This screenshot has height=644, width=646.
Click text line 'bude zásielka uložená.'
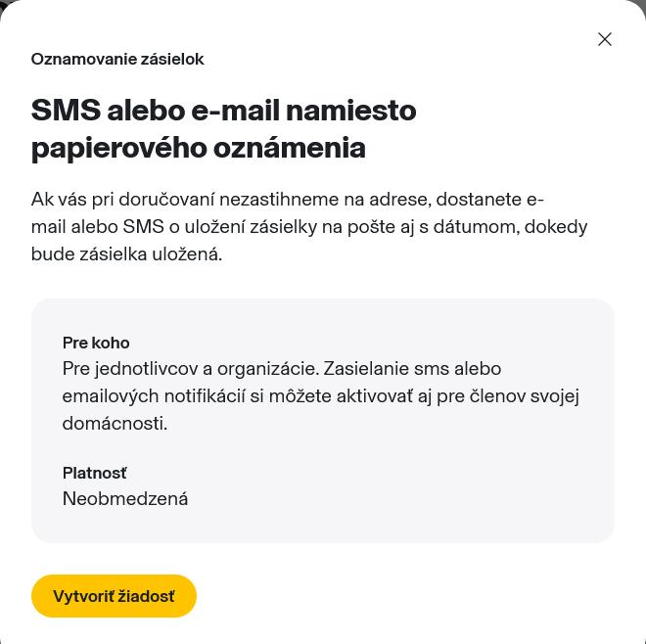(126, 254)
